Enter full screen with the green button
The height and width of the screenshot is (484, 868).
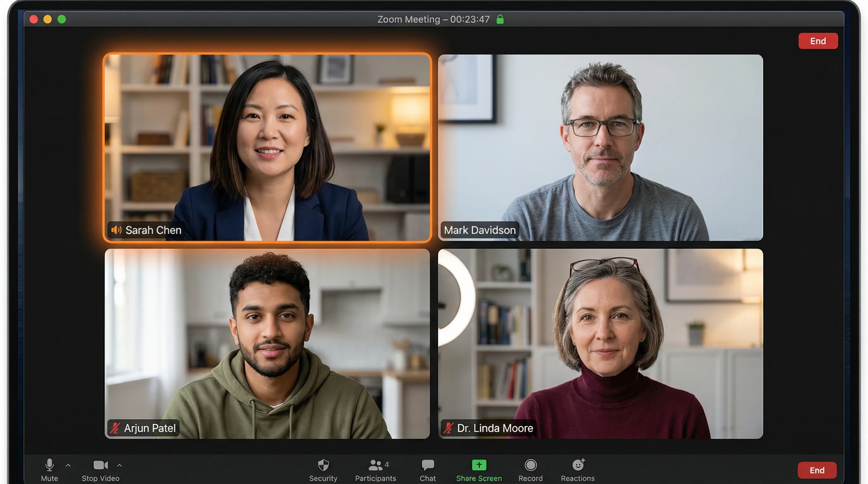[62, 19]
